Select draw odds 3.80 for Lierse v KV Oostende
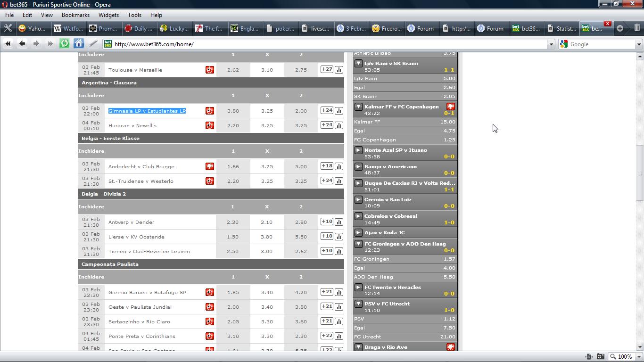The image size is (644, 362). tap(267, 237)
